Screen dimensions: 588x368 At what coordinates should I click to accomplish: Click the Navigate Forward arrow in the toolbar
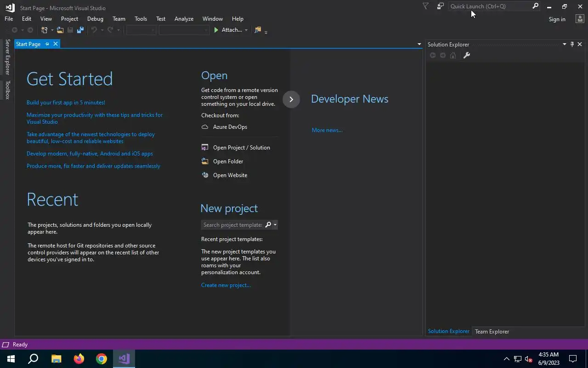point(30,30)
